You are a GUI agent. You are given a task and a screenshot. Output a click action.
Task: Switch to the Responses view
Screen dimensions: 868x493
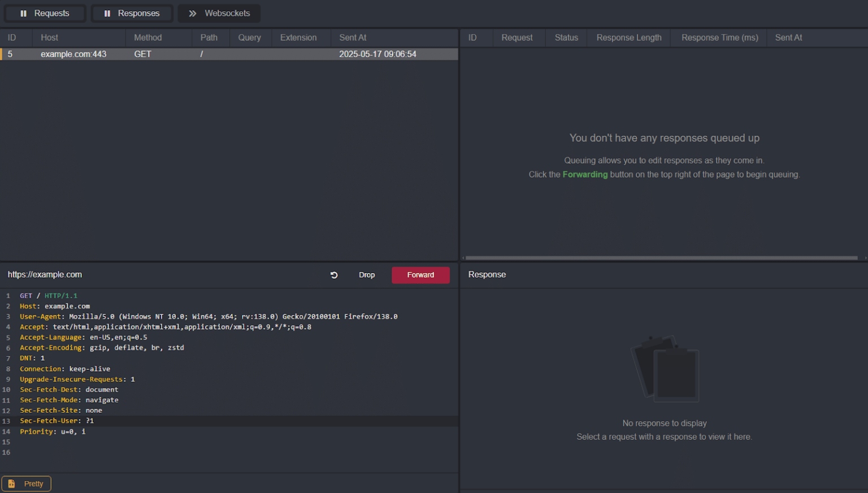click(x=132, y=13)
